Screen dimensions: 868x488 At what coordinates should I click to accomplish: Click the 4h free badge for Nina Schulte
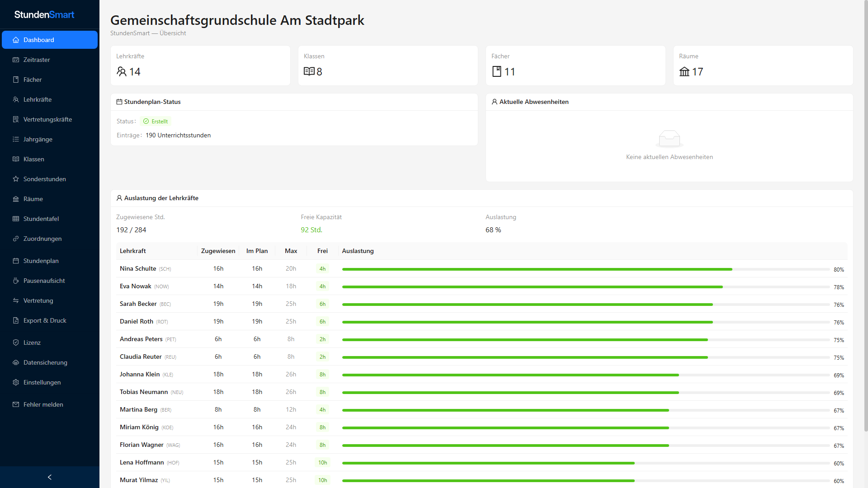322,269
